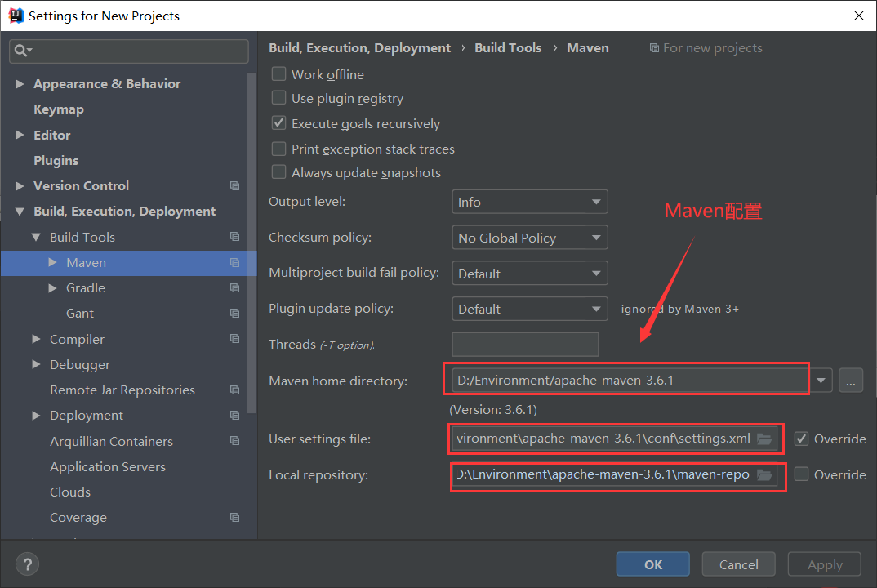877x588 pixels.
Task: Click the User settings file path field
Action: (x=614, y=439)
